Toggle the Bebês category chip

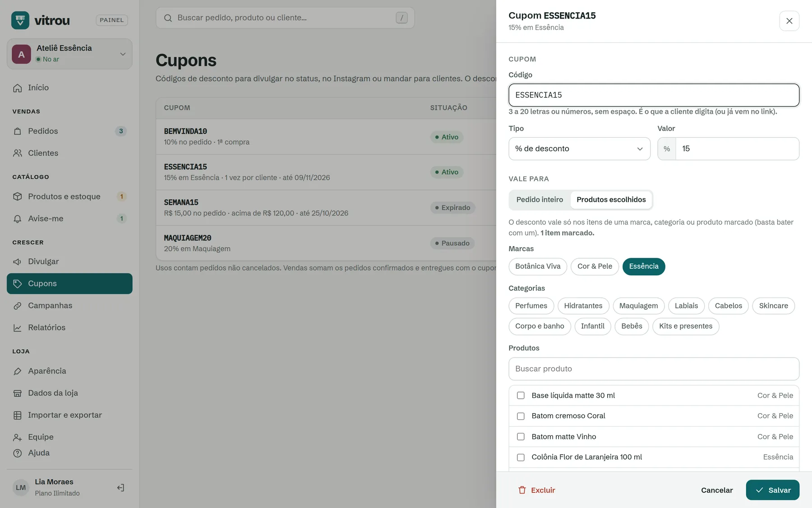point(632,326)
